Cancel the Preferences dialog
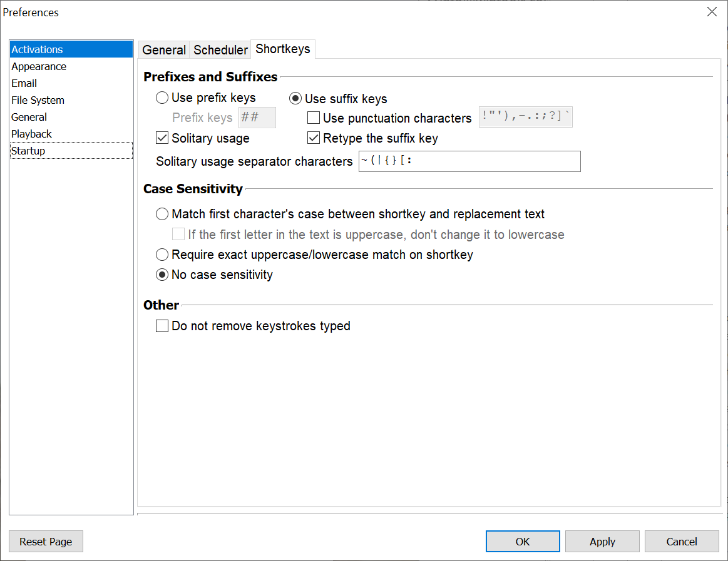 click(682, 542)
